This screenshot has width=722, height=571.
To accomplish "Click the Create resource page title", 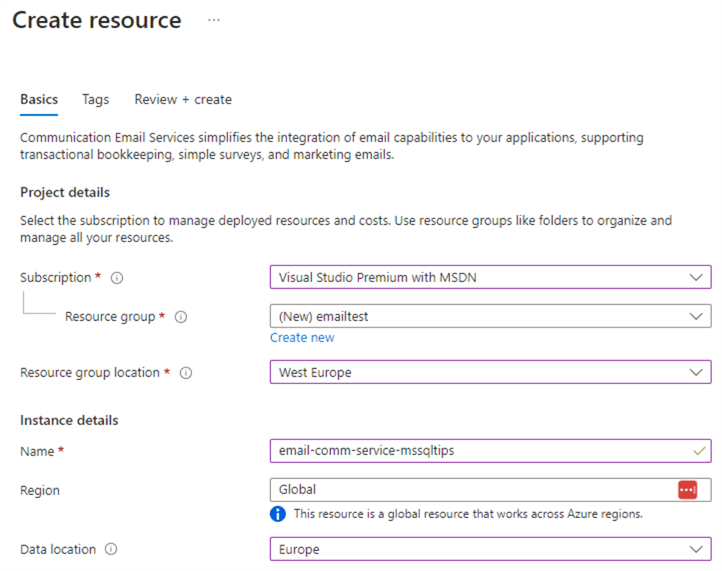I will (x=97, y=20).
